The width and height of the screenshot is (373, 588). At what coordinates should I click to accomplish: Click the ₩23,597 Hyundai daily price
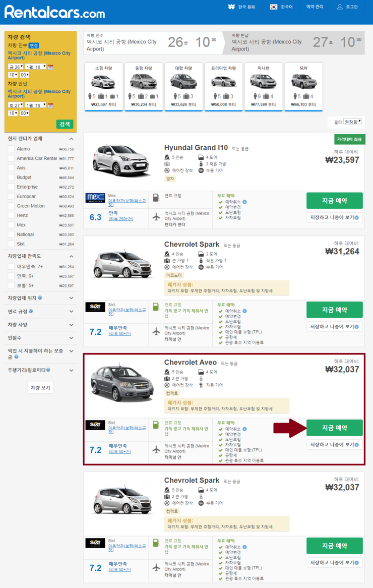(x=342, y=160)
